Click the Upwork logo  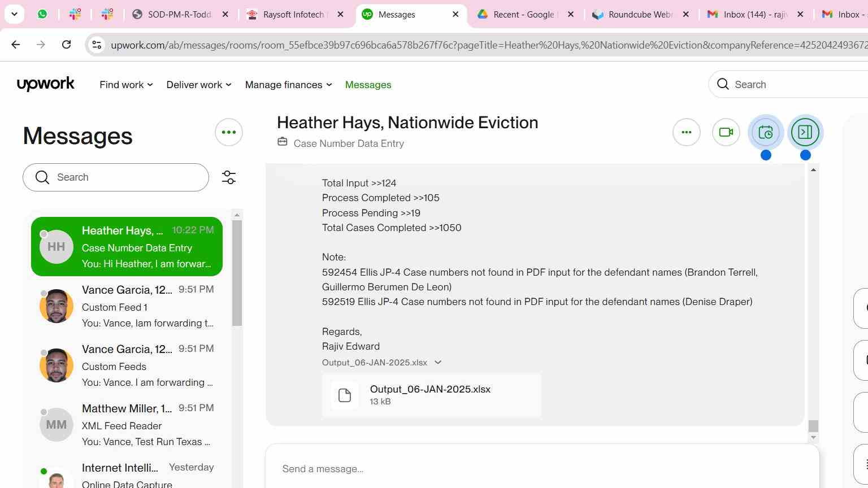pos(46,84)
